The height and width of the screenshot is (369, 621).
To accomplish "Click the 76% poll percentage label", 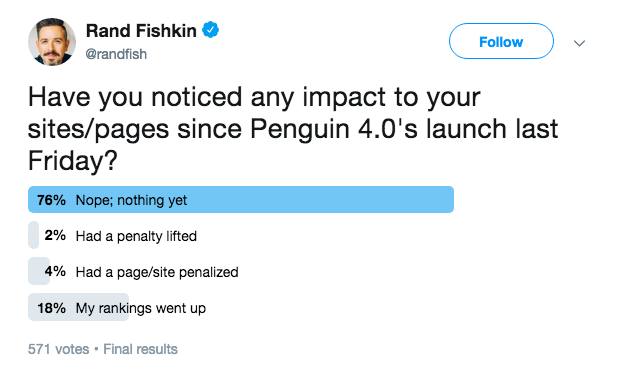I will (51, 200).
